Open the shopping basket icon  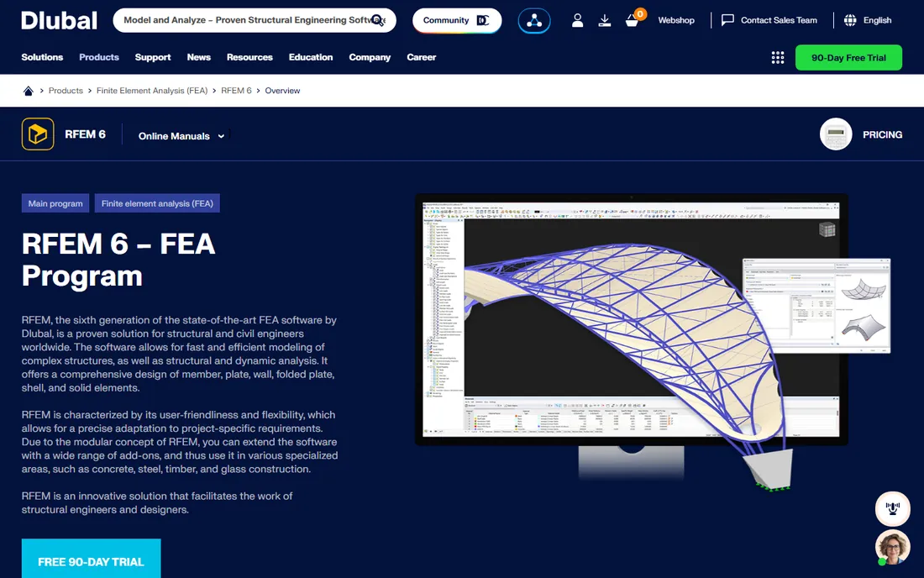pyautogui.click(x=632, y=21)
